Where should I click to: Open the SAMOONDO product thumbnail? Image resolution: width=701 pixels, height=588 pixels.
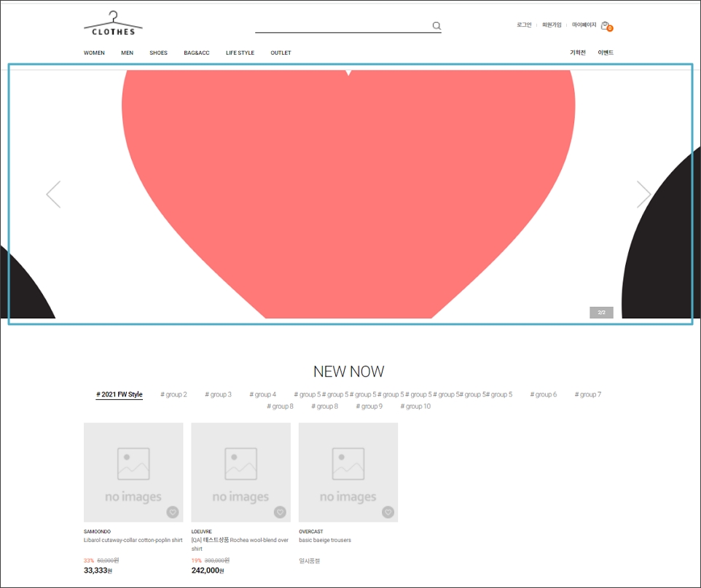[133, 472]
